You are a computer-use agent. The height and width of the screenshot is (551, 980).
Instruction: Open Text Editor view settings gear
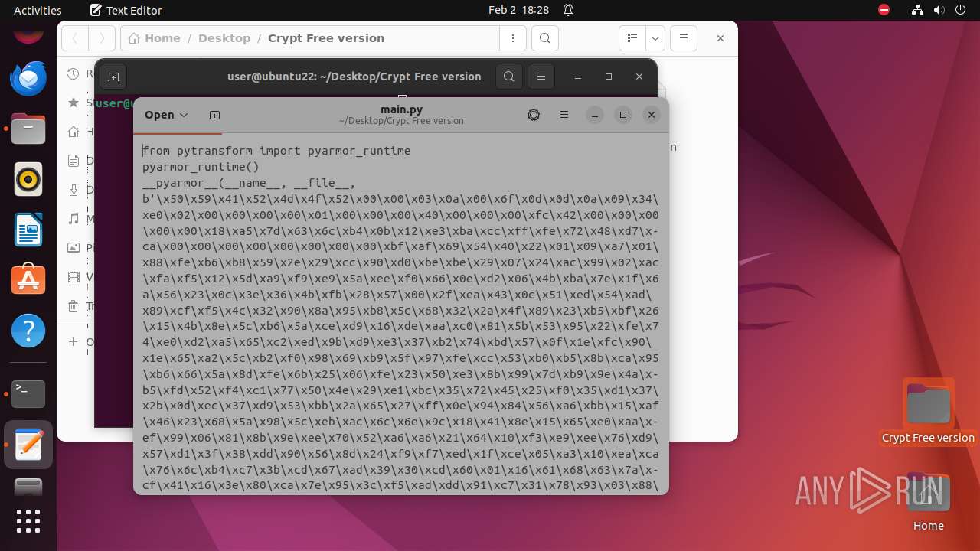tap(534, 115)
